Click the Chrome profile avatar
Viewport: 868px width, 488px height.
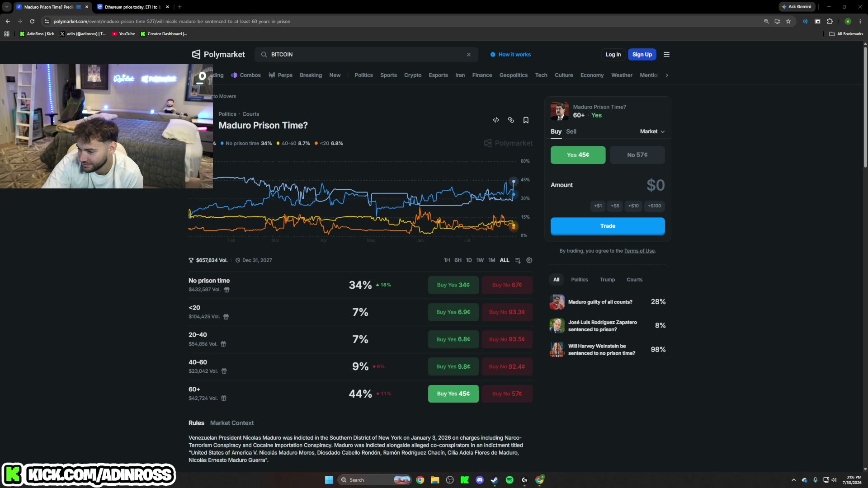pyautogui.click(x=848, y=21)
